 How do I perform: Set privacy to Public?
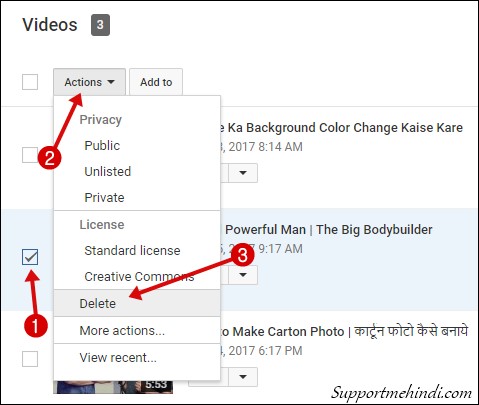pyautogui.click(x=137, y=146)
